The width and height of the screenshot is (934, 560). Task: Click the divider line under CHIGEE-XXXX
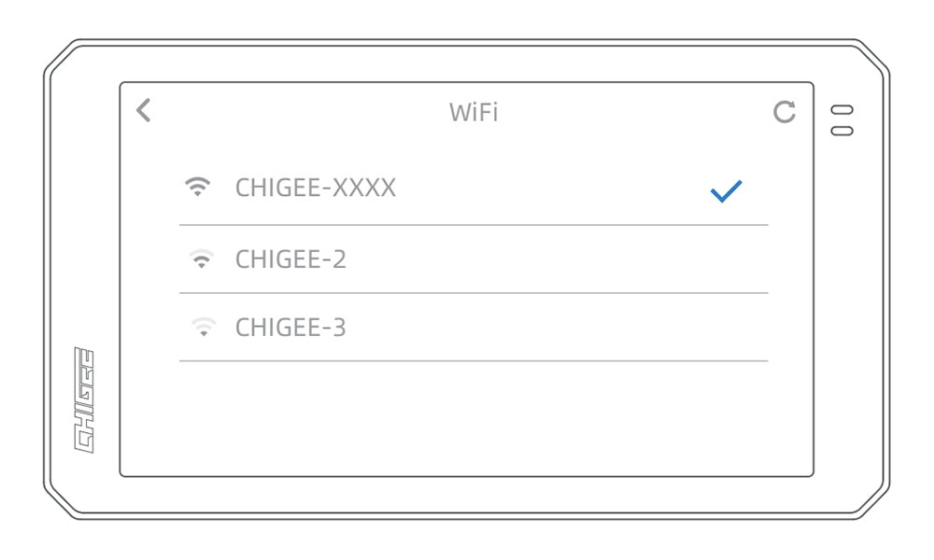pyautogui.click(x=474, y=225)
